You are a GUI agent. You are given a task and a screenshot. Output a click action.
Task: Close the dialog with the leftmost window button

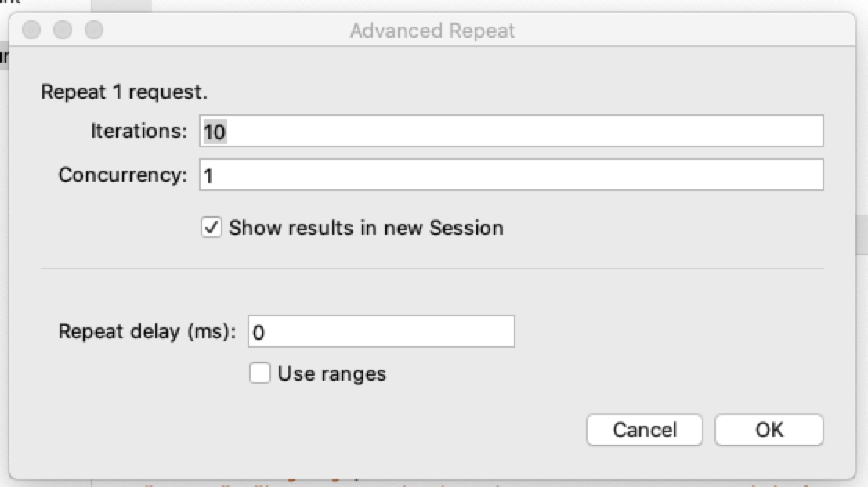pos(31,30)
